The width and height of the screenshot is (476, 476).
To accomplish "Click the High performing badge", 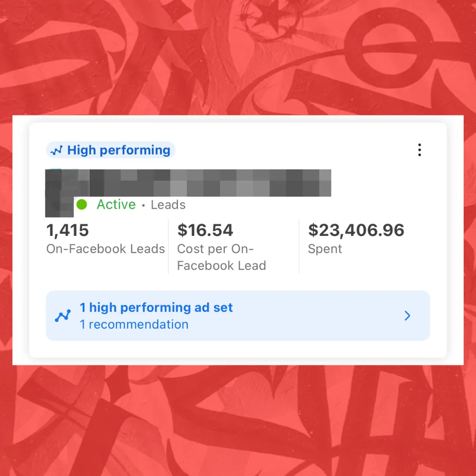I will click(111, 150).
